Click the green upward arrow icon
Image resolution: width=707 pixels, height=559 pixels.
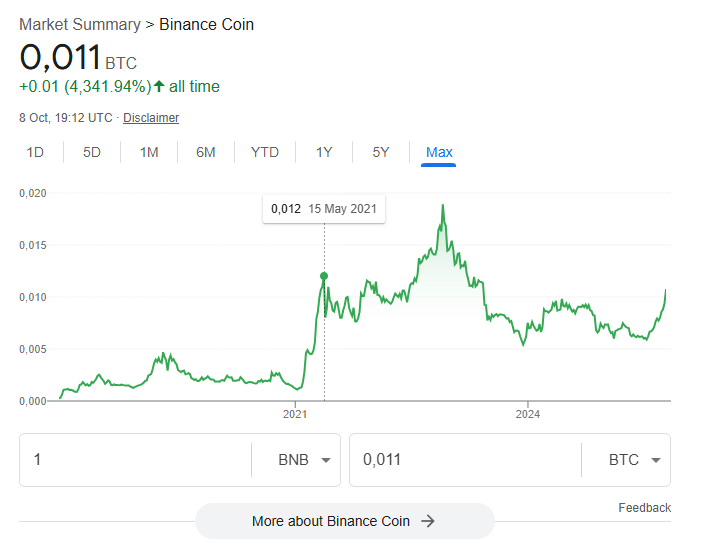coord(159,87)
